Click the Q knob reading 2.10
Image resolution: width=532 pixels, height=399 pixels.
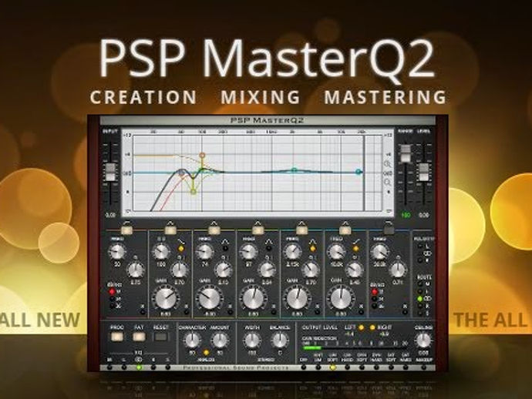pyautogui.click(x=224, y=270)
